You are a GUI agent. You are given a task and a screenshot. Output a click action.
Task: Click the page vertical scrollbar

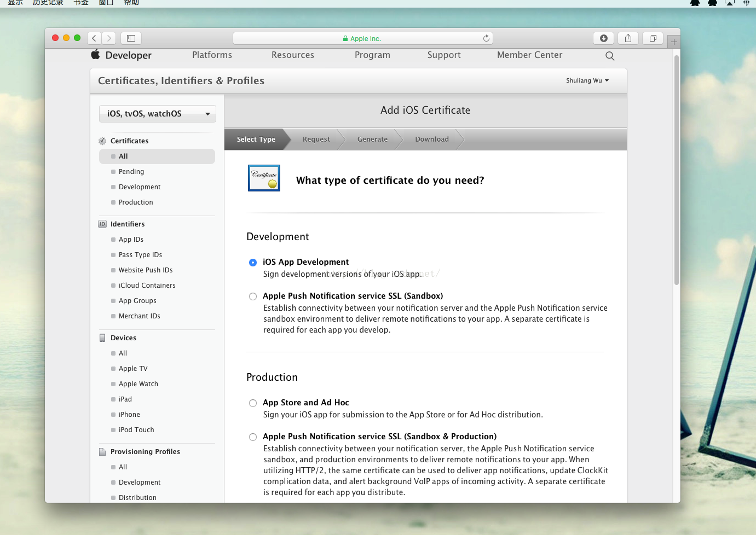tap(677, 170)
